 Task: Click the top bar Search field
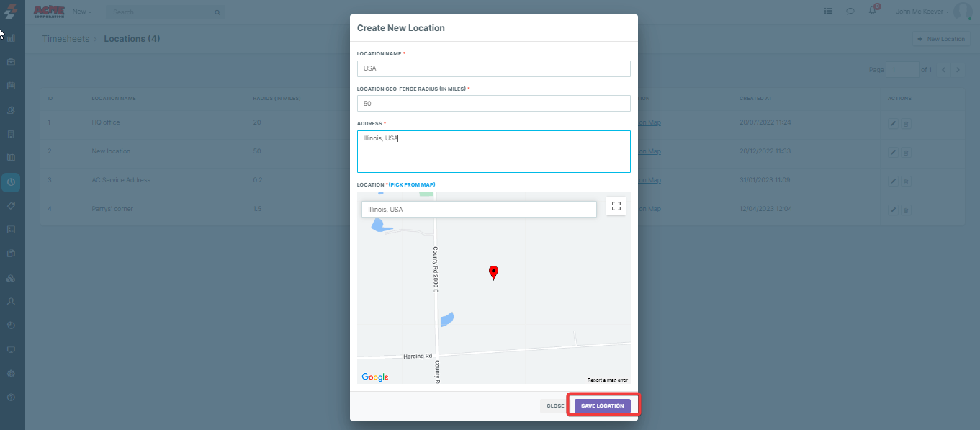pos(166,12)
